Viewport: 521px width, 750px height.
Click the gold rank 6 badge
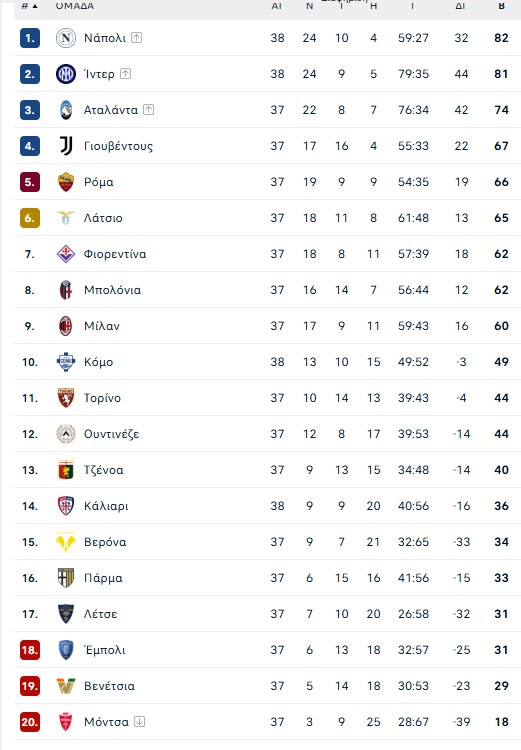(30, 218)
